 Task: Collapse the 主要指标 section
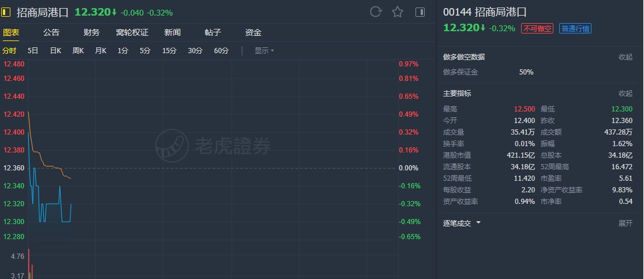click(626, 94)
